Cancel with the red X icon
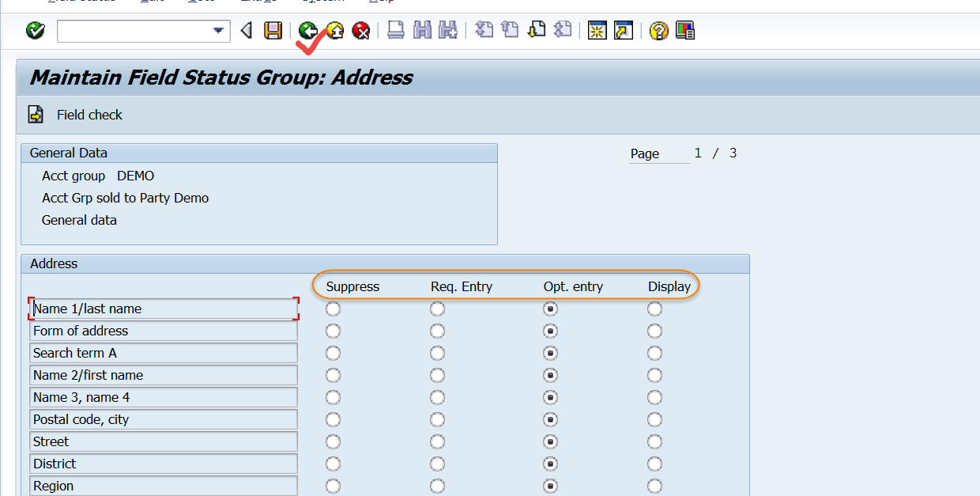980x496 pixels. 360,31
